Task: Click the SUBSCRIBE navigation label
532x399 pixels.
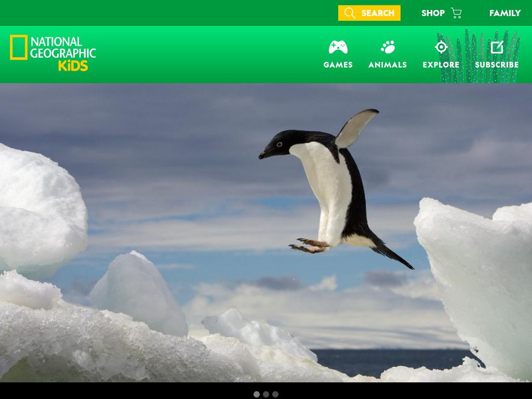Action: pos(498,65)
